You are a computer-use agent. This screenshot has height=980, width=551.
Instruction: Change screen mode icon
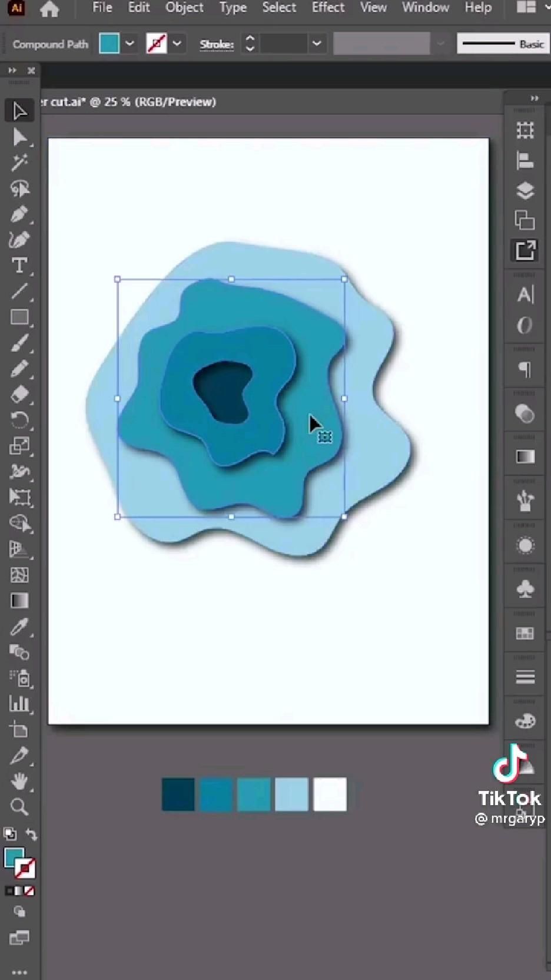tap(19, 937)
